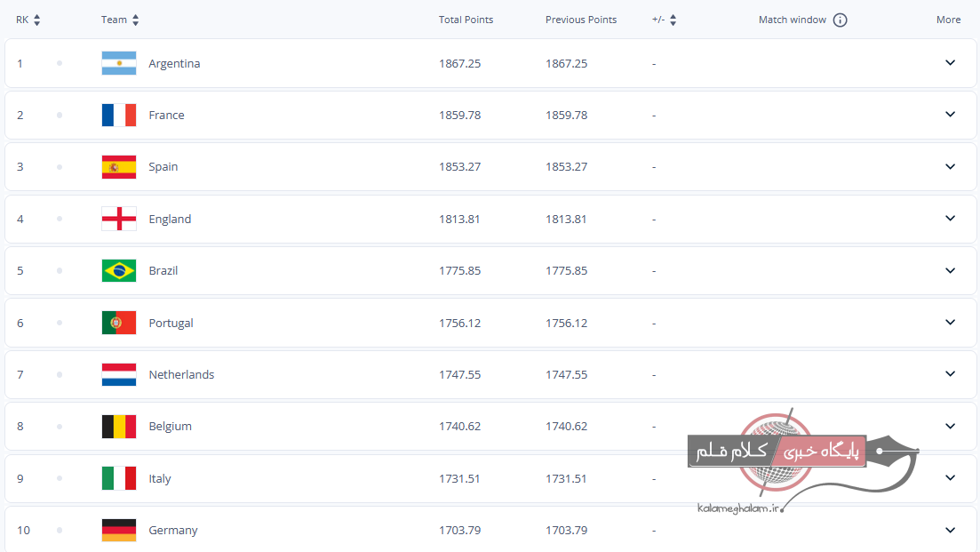Open England team name
980x552 pixels.
(x=170, y=220)
